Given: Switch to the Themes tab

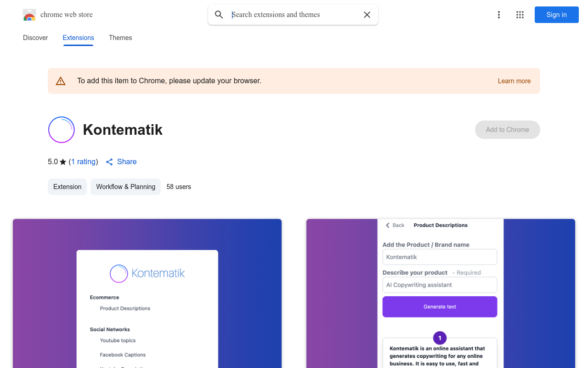Looking at the screenshot, I should tap(120, 38).
